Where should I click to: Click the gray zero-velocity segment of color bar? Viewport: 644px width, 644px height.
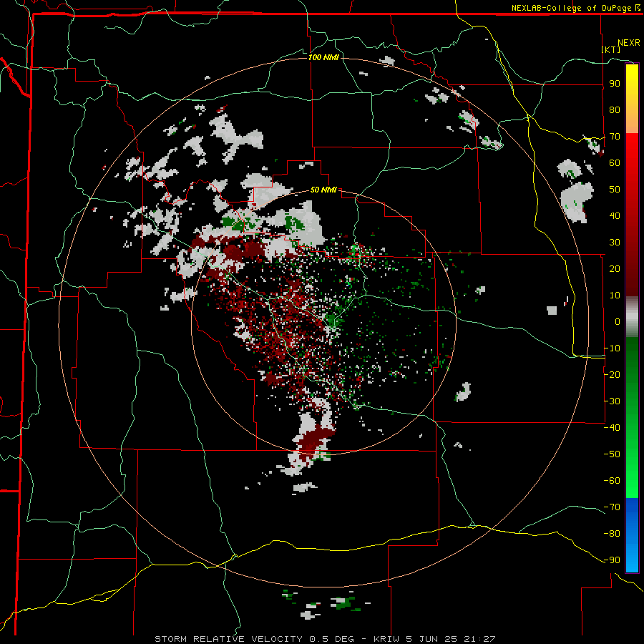[632, 317]
